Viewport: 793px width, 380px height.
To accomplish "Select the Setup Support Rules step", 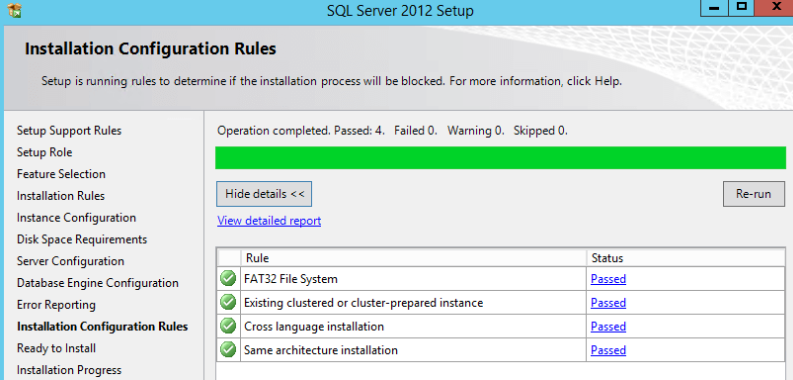I will coord(69,131).
